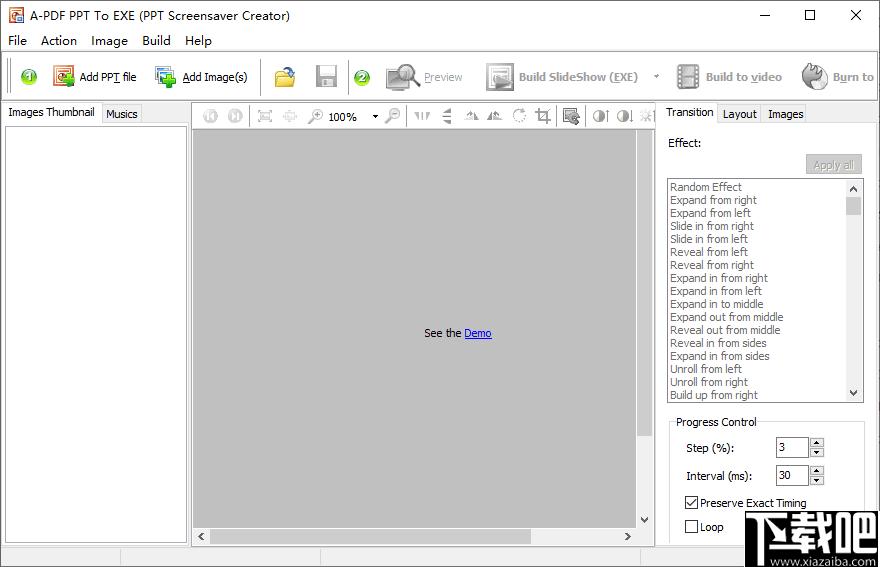Click the Preview magnifier icon
Image resolution: width=880 pixels, height=567 pixels.
pyautogui.click(x=402, y=77)
